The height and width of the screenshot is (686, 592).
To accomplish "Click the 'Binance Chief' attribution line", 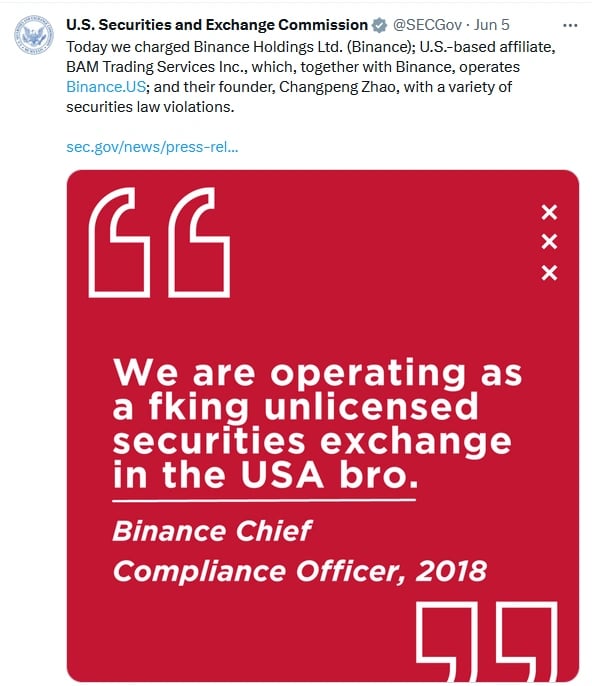I will point(212,531).
